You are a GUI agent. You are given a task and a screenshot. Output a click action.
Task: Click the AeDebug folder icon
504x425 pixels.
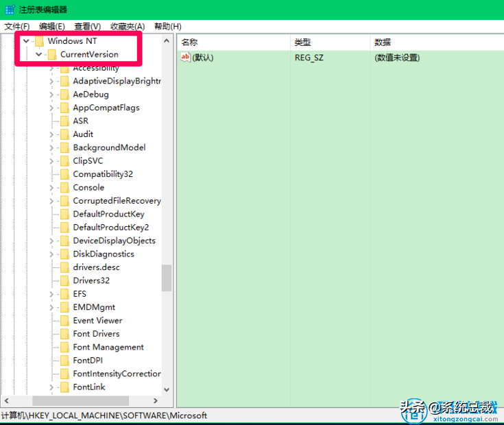(64, 95)
